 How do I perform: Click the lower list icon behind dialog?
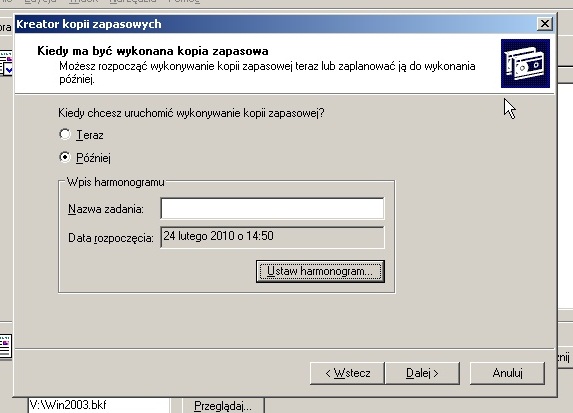coord(6,346)
